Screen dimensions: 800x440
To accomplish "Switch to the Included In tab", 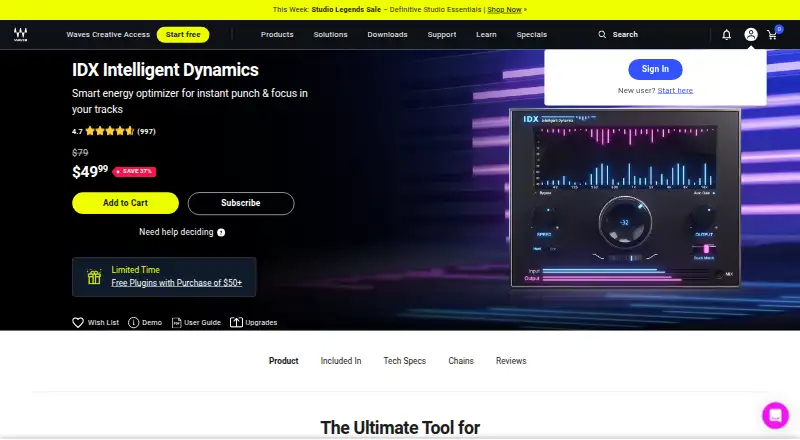I will (341, 361).
